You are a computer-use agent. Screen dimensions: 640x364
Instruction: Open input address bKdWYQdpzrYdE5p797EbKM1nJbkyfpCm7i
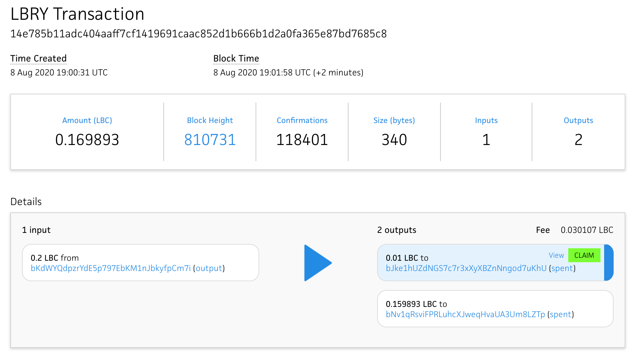point(111,268)
